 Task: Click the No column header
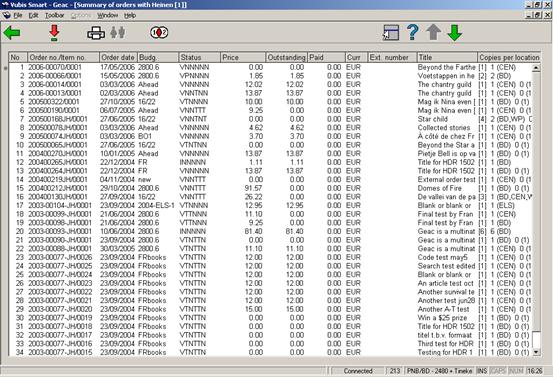click(18, 57)
